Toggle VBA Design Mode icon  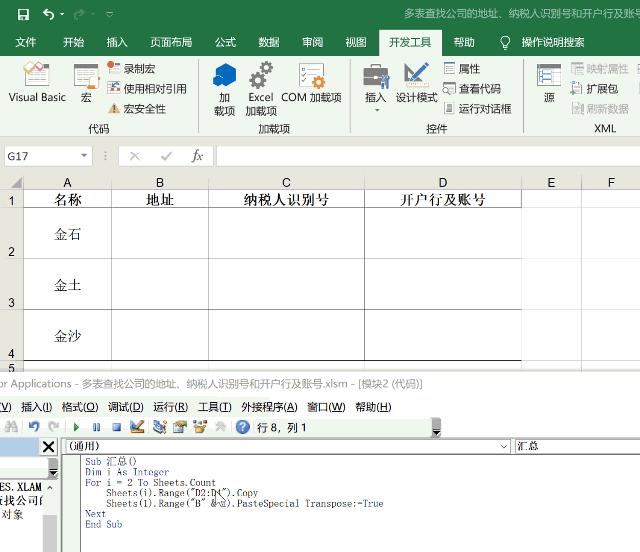click(x=137, y=427)
